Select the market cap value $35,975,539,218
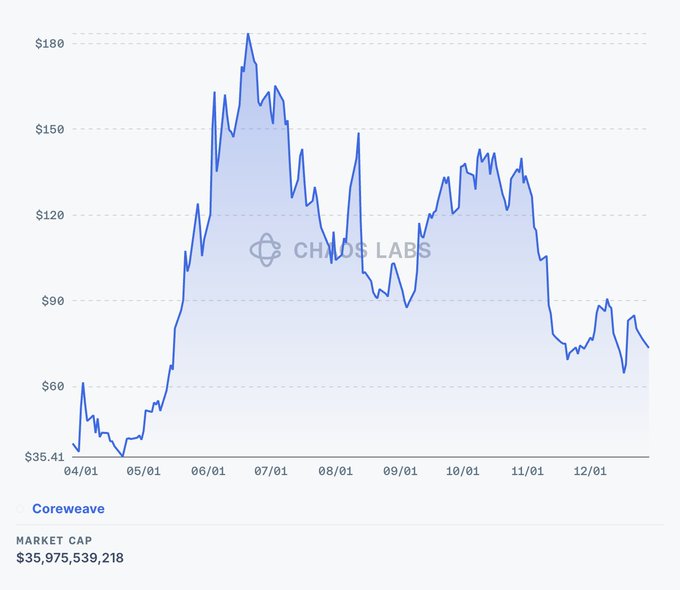 (70, 557)
